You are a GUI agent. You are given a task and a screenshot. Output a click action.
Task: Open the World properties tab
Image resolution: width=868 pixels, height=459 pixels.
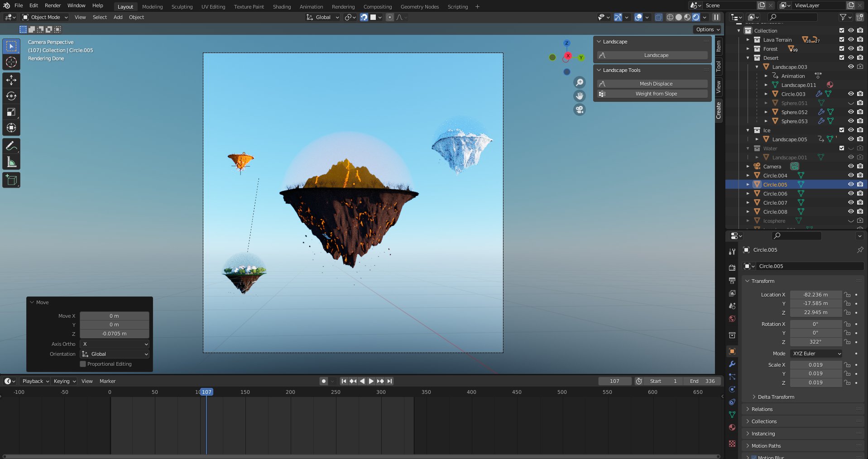[732, 319]
